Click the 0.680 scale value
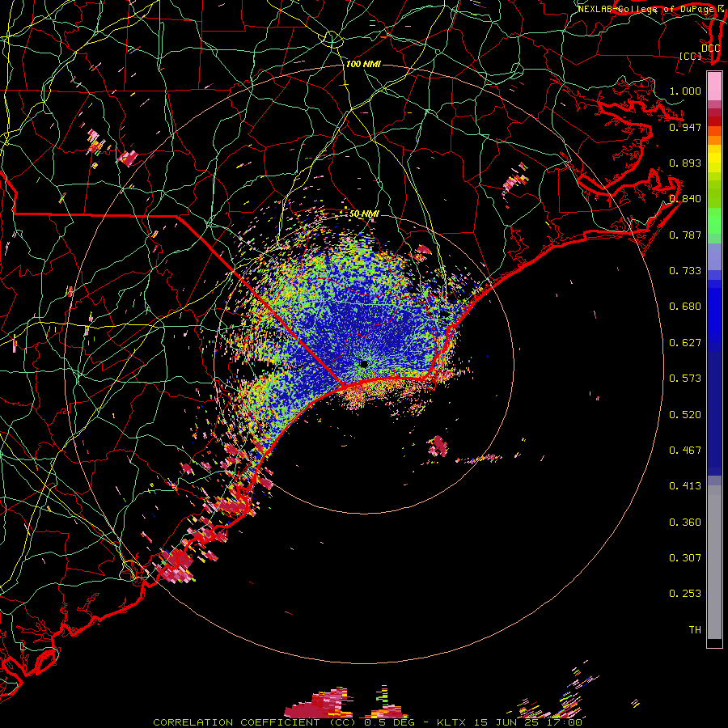728x728 pixels. tap(685, 307)
